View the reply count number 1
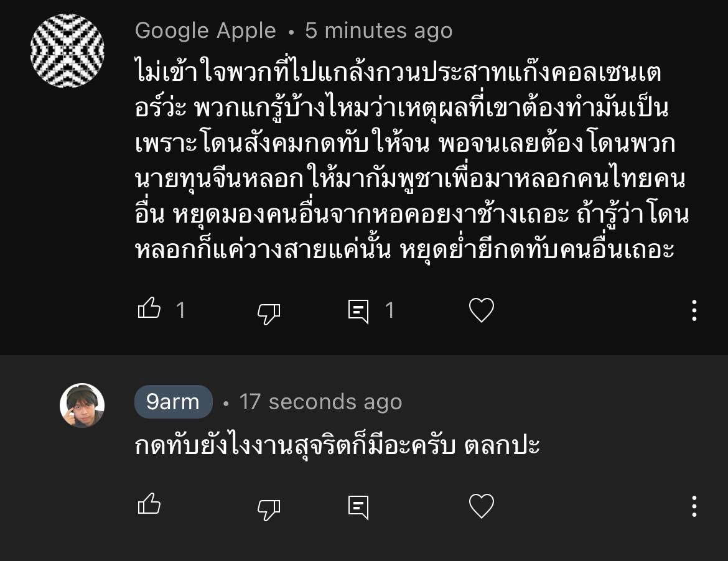Viewport: 728px width, 561px height. pos(390,310)
